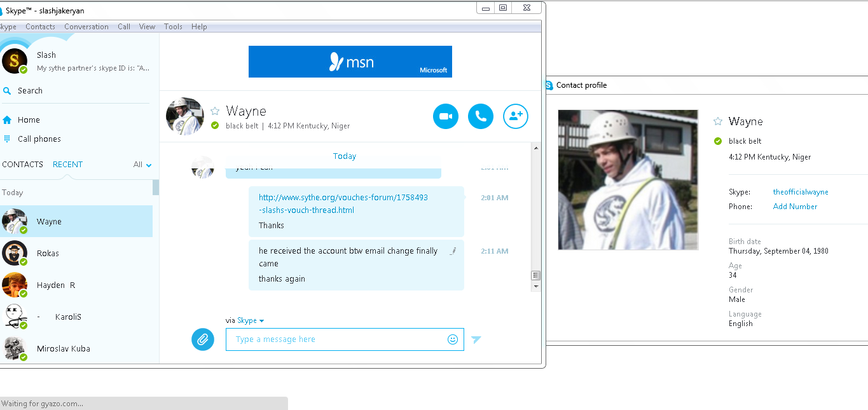Select Wayne conversation name in recent list
Screen dimensions: 868x410
click(49, 222)
